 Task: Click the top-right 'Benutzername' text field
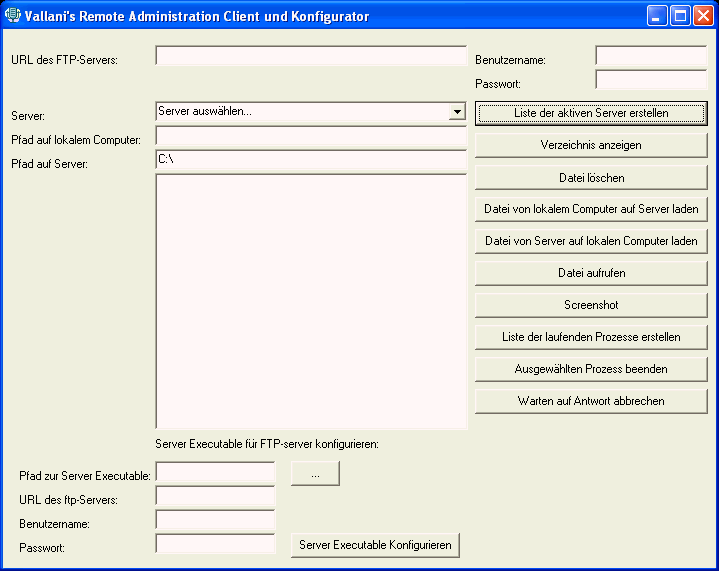650,56
